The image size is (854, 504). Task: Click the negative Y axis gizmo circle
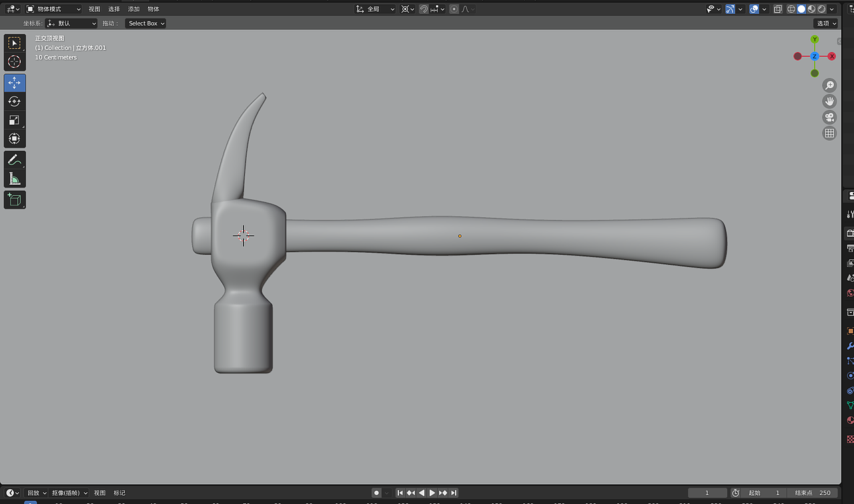click(x=815, y=73)
